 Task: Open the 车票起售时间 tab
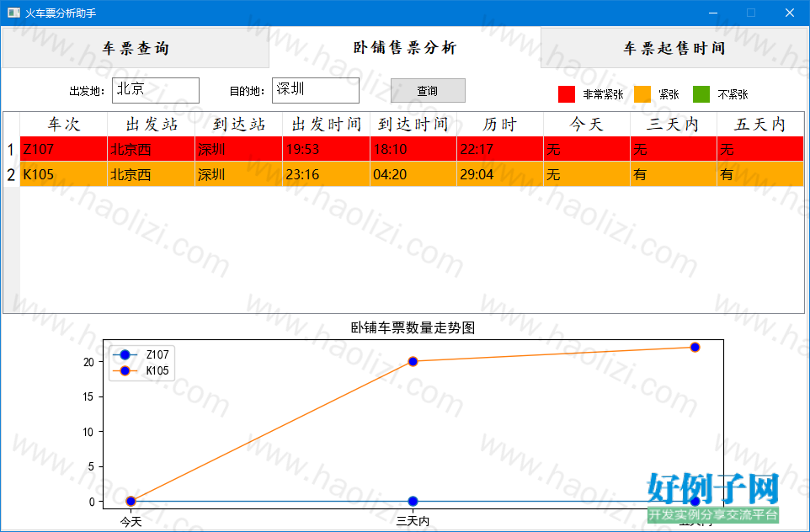click(x=674, y=48)
